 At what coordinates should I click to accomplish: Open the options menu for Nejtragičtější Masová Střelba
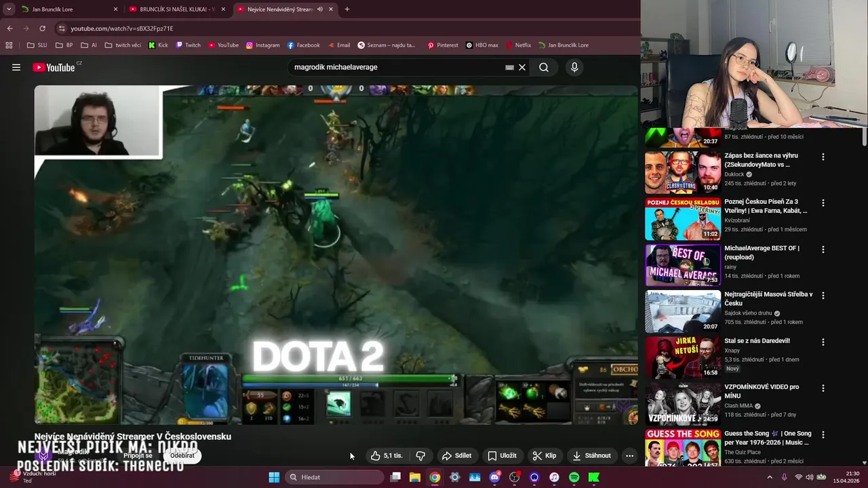[x=823, y=296]
